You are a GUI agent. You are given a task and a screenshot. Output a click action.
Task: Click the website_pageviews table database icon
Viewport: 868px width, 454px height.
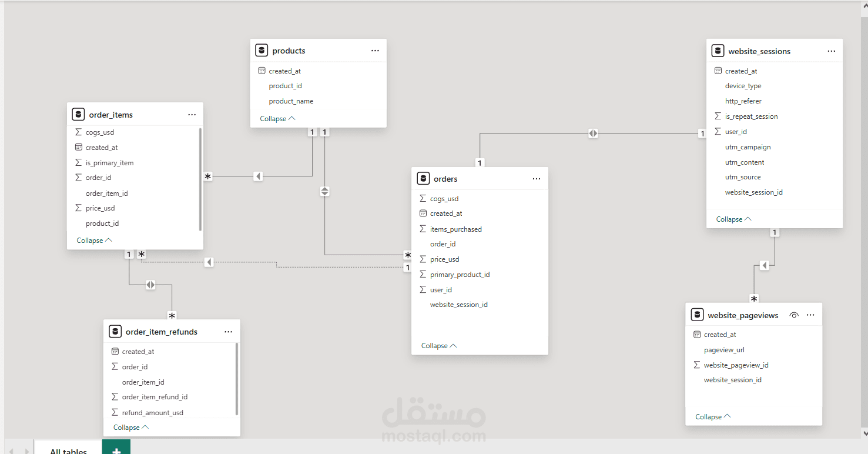point(697,315)
